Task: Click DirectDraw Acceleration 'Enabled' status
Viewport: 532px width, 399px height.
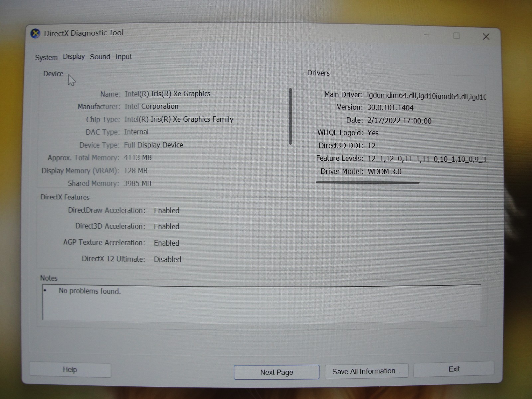Action: (167, 210)
